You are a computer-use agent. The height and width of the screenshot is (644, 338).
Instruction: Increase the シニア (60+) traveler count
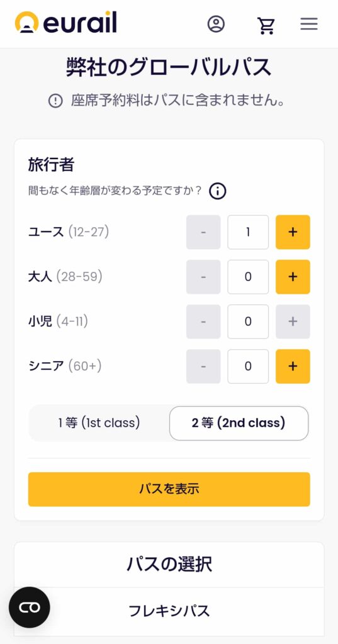293,367
